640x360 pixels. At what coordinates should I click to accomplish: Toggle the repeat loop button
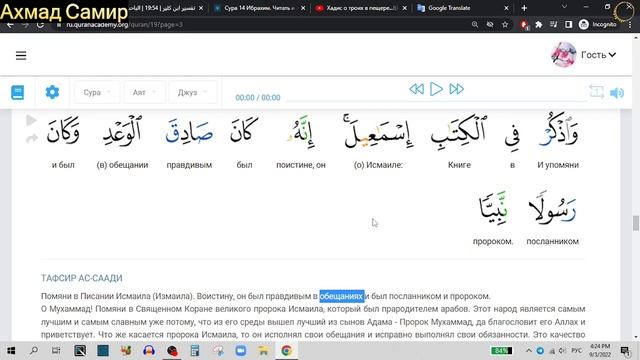pyautogui.click(x=597, y=92)
